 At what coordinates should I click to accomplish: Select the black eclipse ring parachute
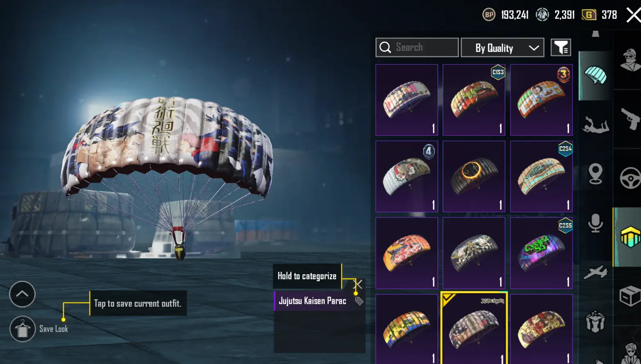(x=474, y=176)
